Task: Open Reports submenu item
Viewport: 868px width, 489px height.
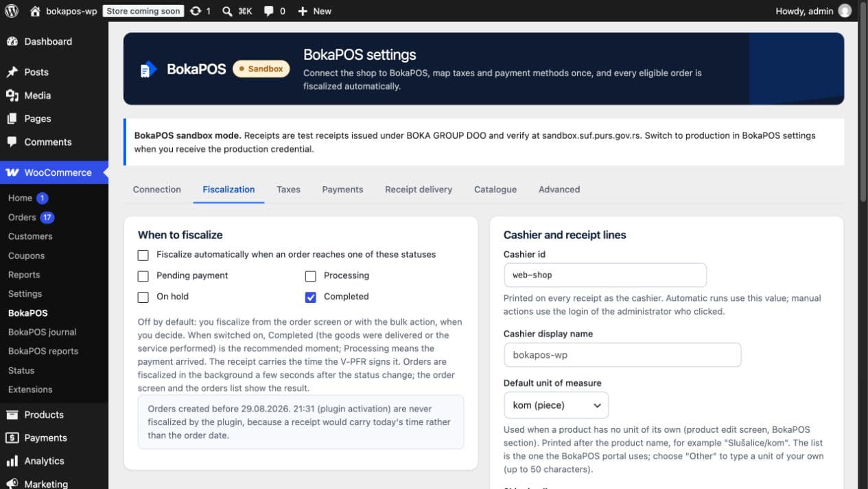Action: pyautogui.click(x=24, y=275)
